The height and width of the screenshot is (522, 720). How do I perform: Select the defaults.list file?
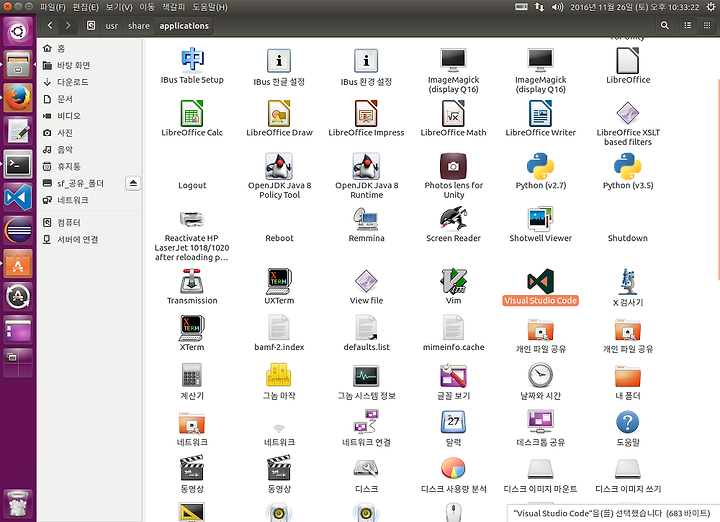click(366, 328)
